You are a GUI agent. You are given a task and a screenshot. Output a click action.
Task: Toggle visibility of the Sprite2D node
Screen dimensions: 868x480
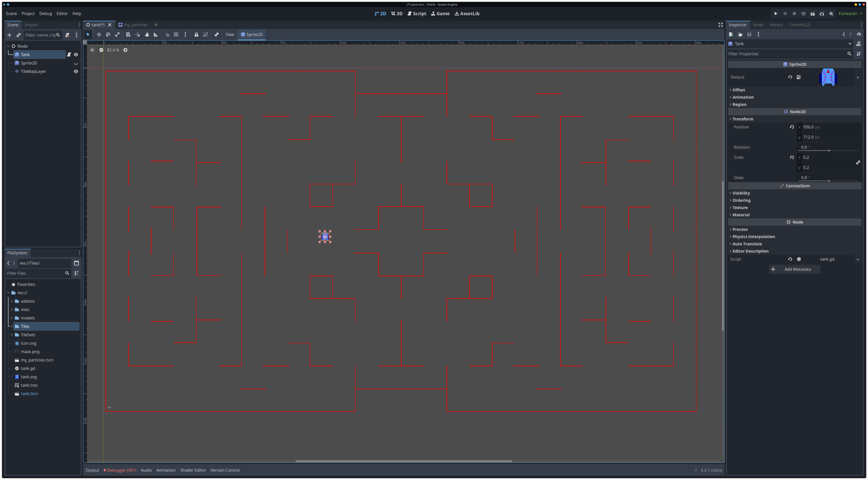[76, 63]
